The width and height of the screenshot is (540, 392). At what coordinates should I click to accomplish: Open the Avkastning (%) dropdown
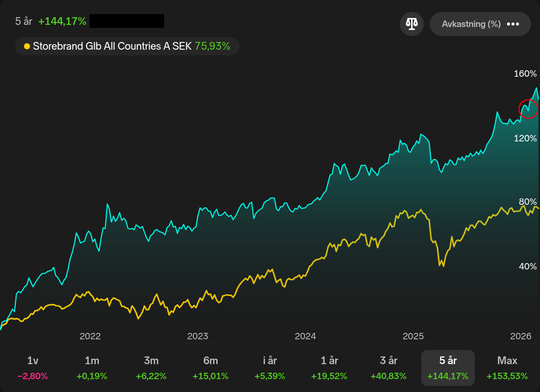[x=480, y=24]
